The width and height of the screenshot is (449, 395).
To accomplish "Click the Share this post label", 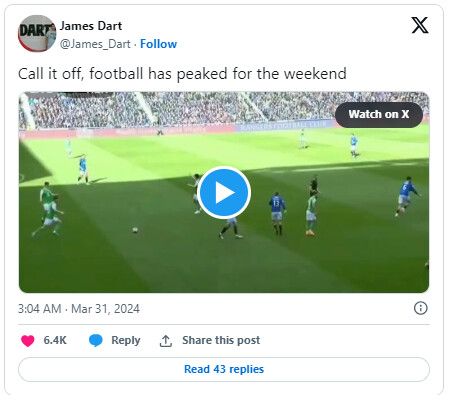I will click(x=221, y=340).
